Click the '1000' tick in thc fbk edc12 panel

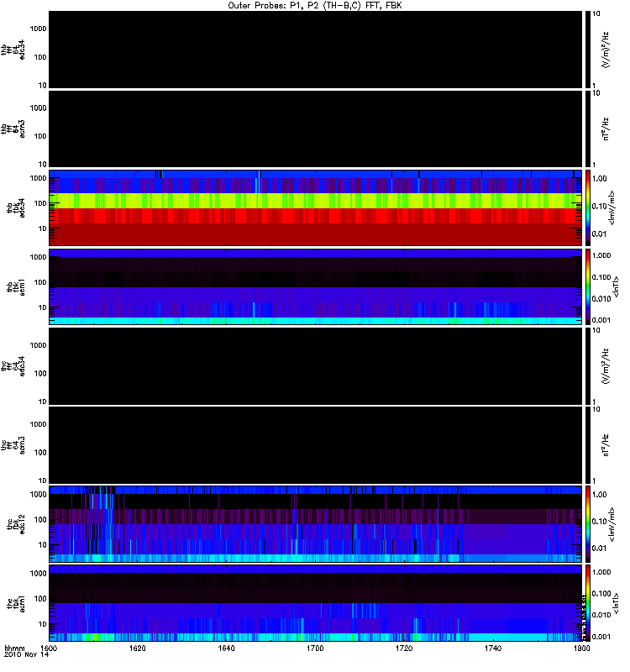click(38, 495)
